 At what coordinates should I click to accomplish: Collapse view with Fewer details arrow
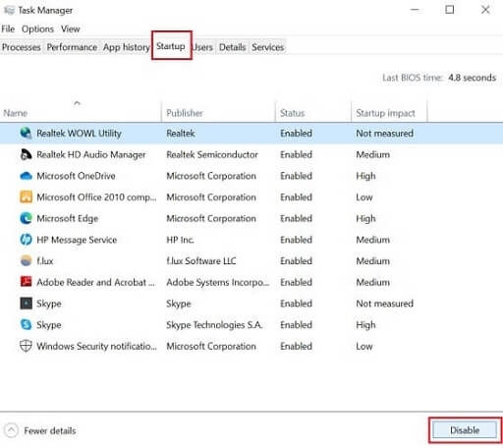coord(11,430)
